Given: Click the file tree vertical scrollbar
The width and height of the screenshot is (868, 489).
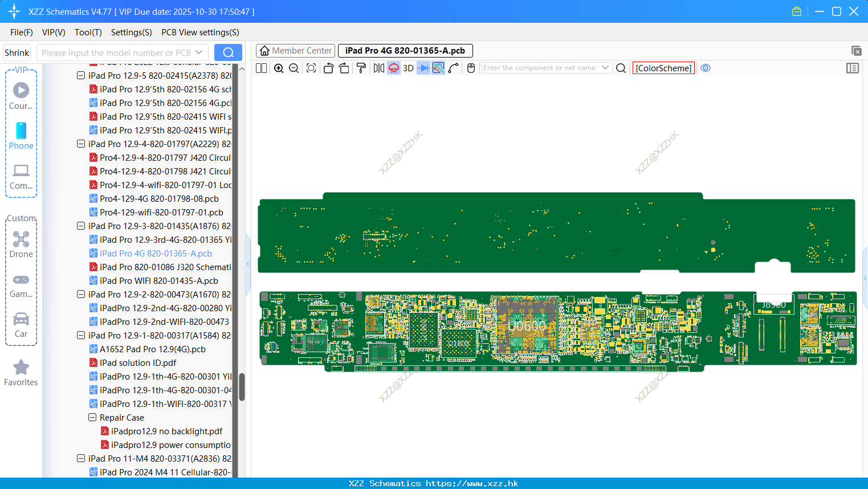Looking at the screenshot, I should 242,388.
